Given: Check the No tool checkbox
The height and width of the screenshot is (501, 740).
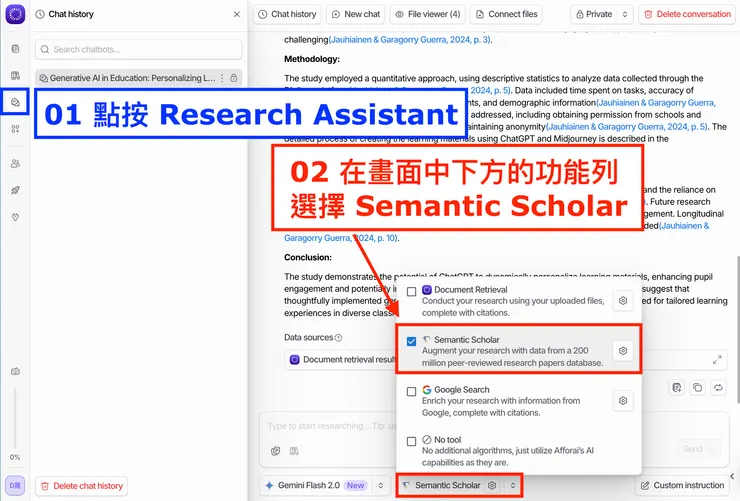Looking at the screenshot, I should click(412, 441).
